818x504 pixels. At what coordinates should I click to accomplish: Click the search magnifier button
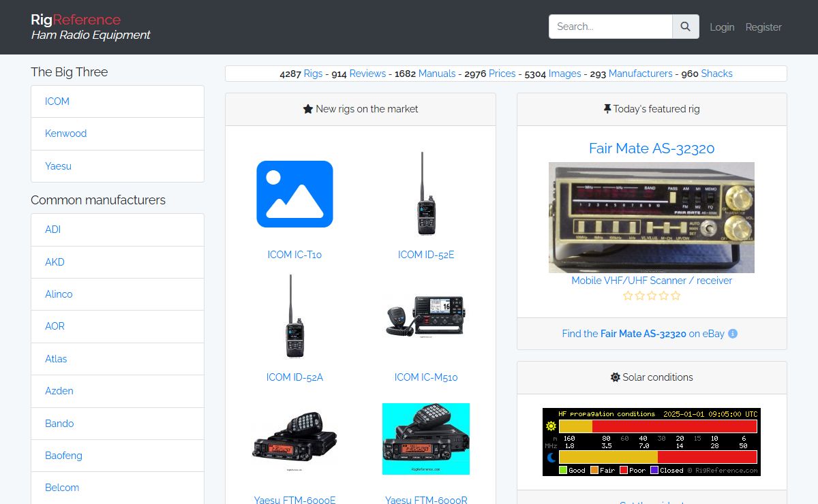coord(685,27)
